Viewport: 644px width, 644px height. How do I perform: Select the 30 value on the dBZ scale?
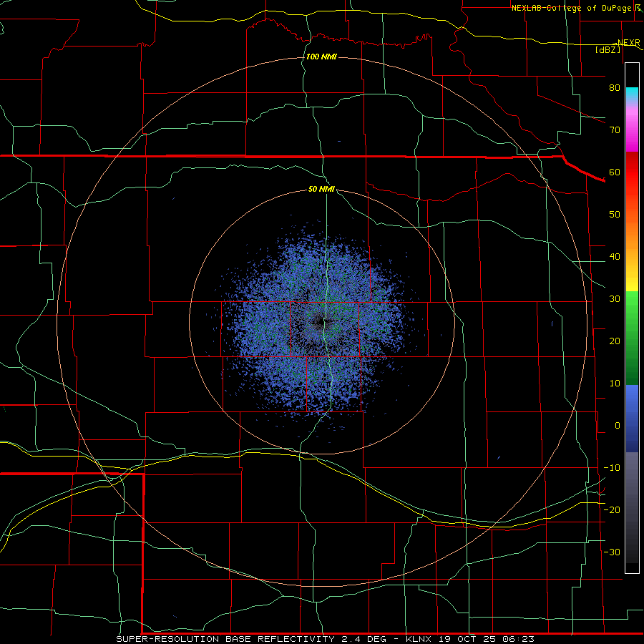[x=615, y=299]
